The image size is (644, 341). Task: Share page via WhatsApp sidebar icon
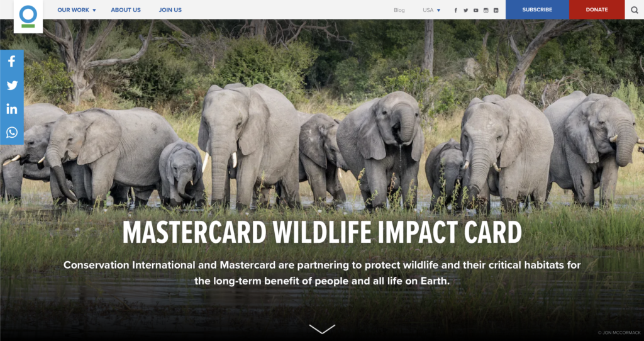[12, 132]
